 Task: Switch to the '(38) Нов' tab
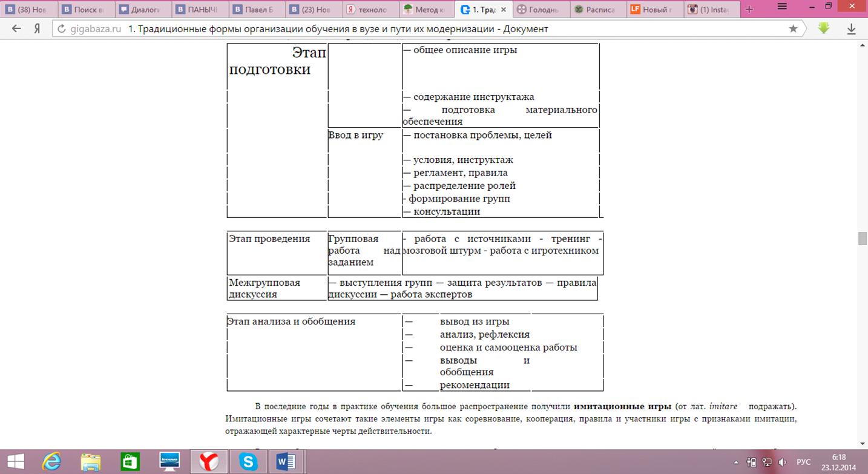tap(28, 10)
